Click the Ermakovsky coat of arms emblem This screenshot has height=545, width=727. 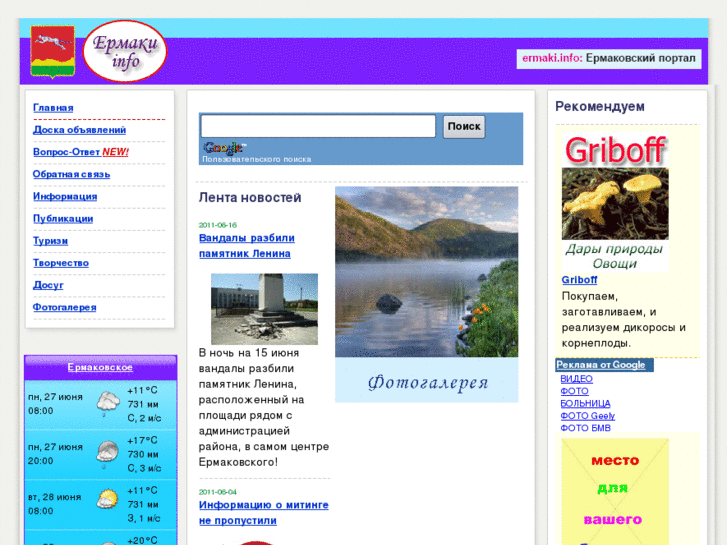[x=52, y=51]
